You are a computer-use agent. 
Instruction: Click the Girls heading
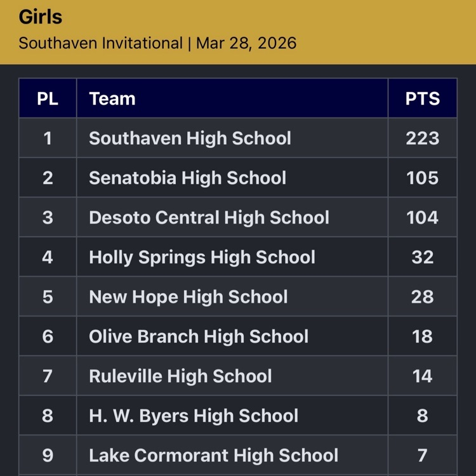pos(41,17)
